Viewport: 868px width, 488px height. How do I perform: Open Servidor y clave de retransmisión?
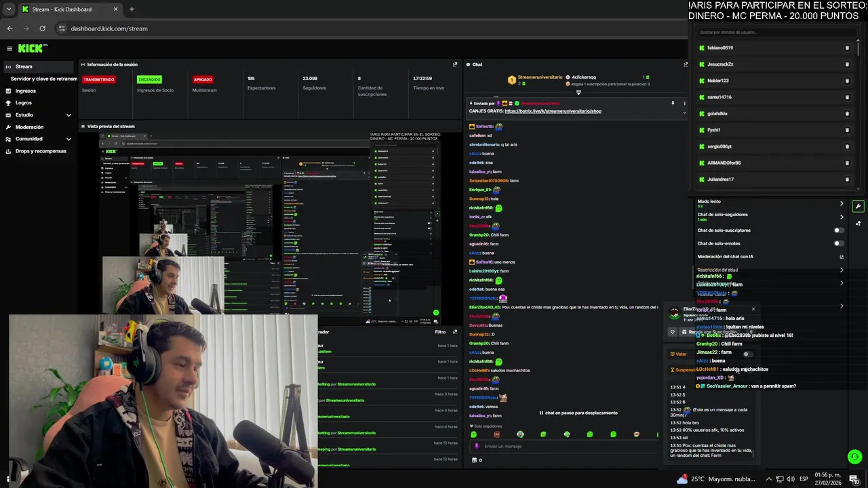[x=43, y=79]
